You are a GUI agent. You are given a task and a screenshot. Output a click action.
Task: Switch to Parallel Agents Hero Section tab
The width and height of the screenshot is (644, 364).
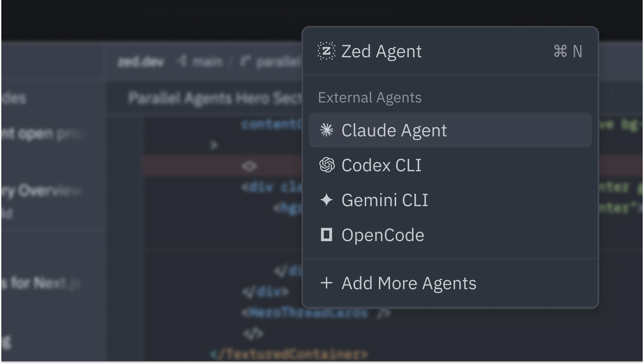(215, 98)
